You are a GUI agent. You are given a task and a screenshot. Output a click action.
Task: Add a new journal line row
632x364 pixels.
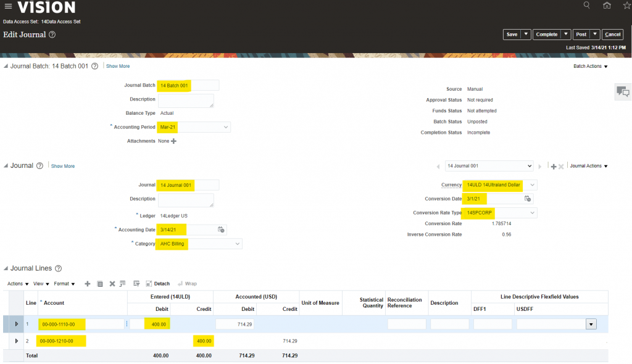point(88,284)
